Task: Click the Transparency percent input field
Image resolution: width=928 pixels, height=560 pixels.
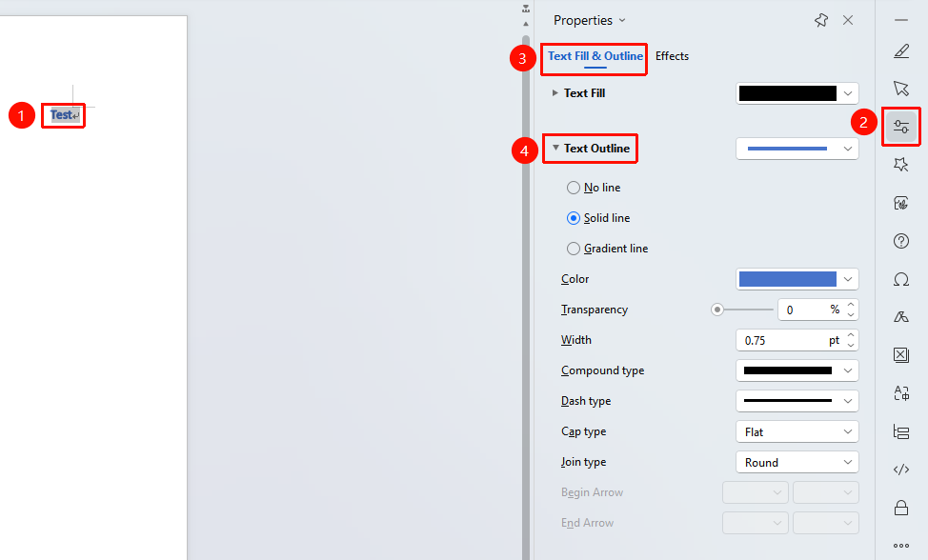Action: click(809, 310)
